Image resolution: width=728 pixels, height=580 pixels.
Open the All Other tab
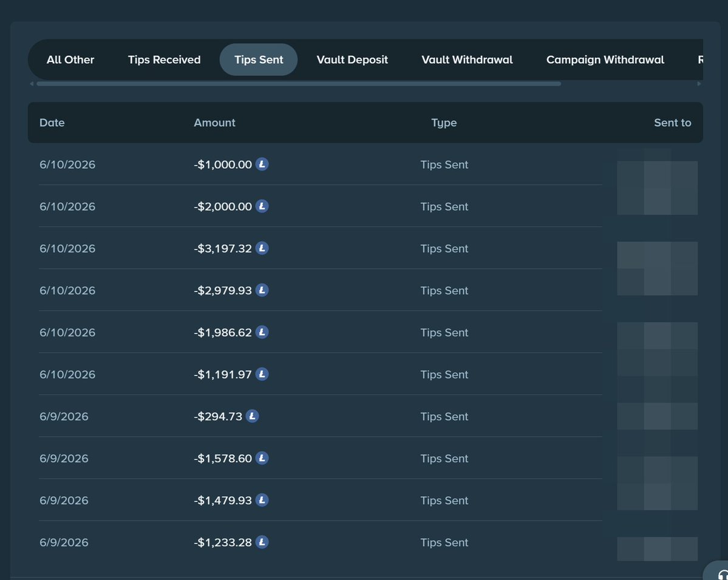point(70,60)
